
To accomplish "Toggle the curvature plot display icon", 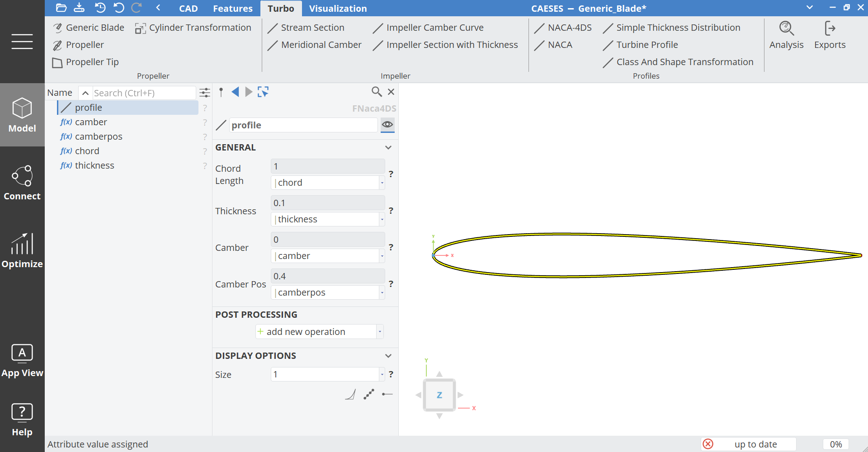I will [x=350, y=394].
